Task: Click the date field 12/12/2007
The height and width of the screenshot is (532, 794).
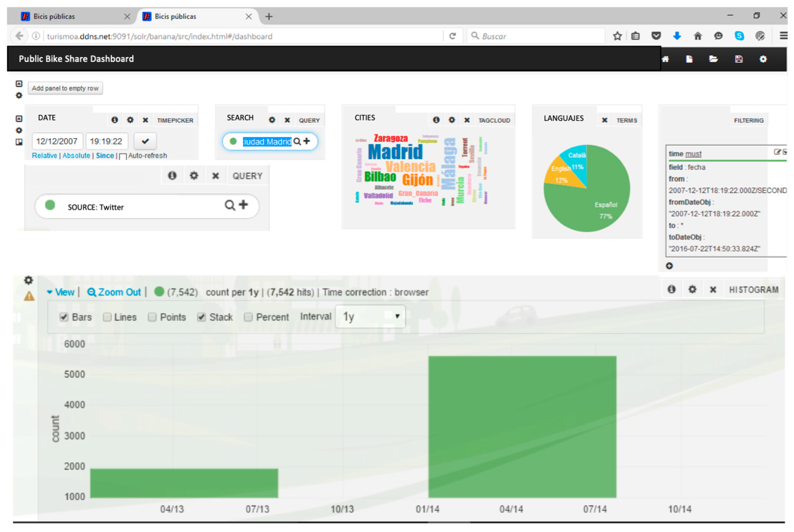Action: [x=57, y=141]
